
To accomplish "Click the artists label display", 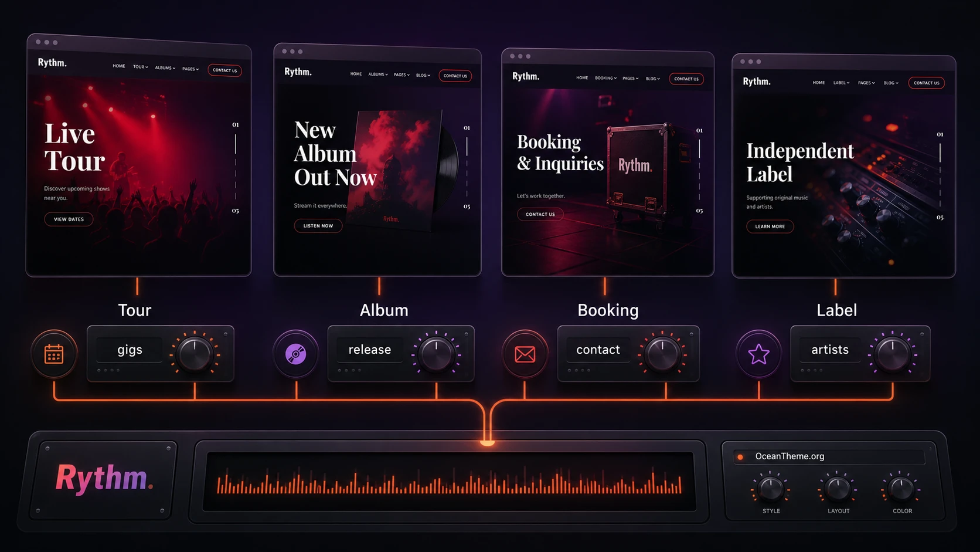I will tap(830, 350).
